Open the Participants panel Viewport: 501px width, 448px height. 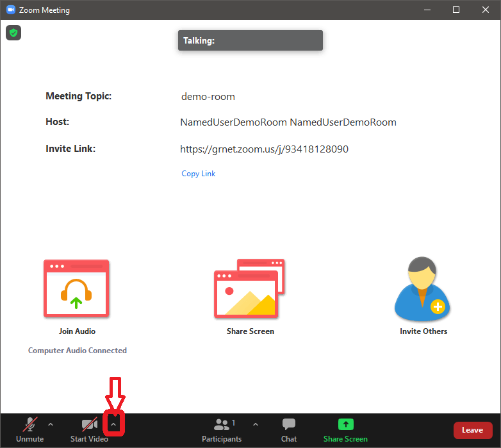tap(222, 430)
